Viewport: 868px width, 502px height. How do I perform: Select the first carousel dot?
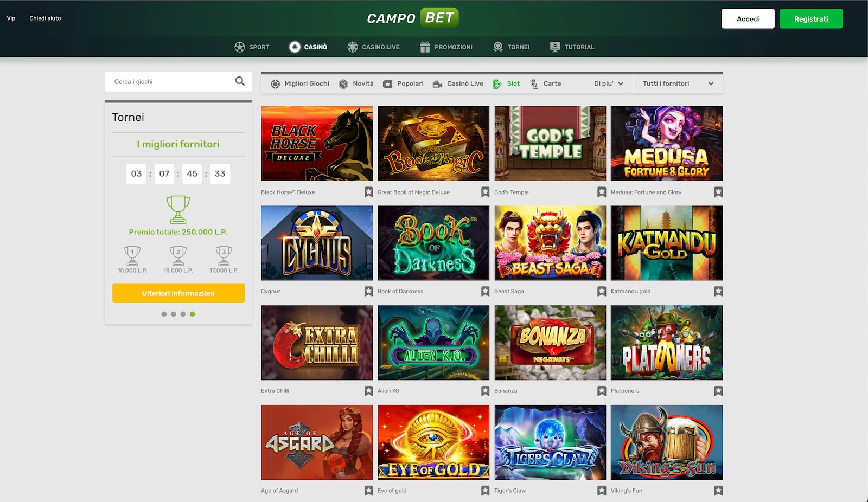click(x=164, y=313)
